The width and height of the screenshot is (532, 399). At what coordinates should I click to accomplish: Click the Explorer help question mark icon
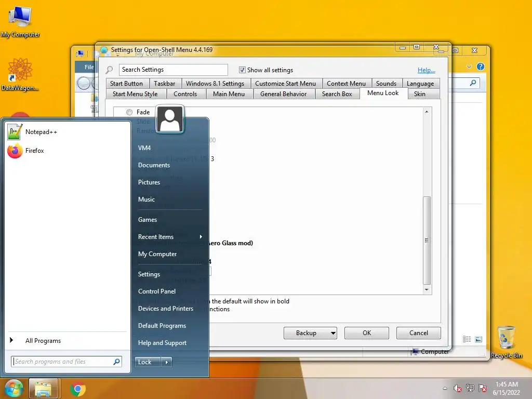click(x=481, y=66)
